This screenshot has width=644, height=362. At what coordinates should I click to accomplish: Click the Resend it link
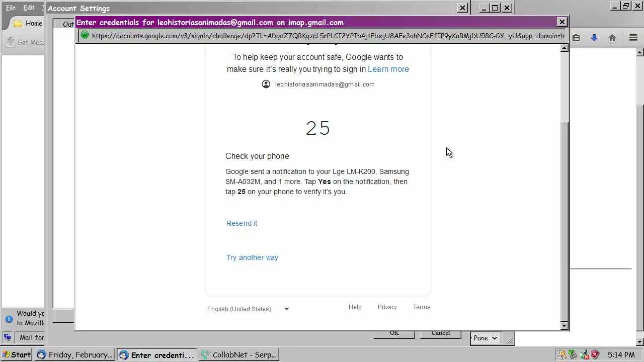[x=242, y=223]
